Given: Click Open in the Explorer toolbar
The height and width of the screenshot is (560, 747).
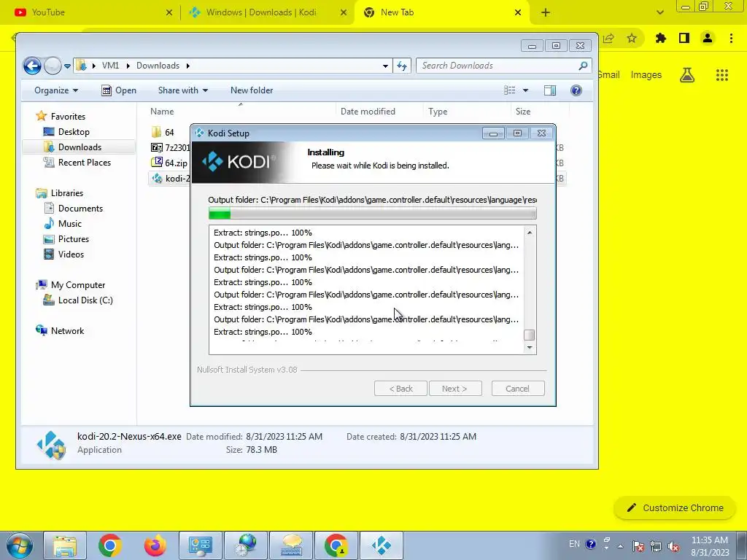Looking at the screenshot, I should 119,90.
